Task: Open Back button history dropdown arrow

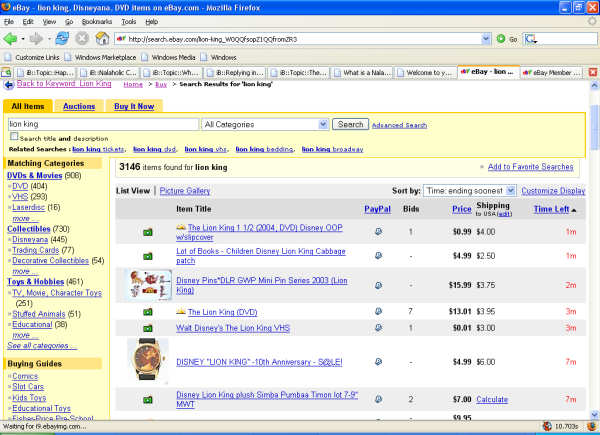Action: pos(23,39)
